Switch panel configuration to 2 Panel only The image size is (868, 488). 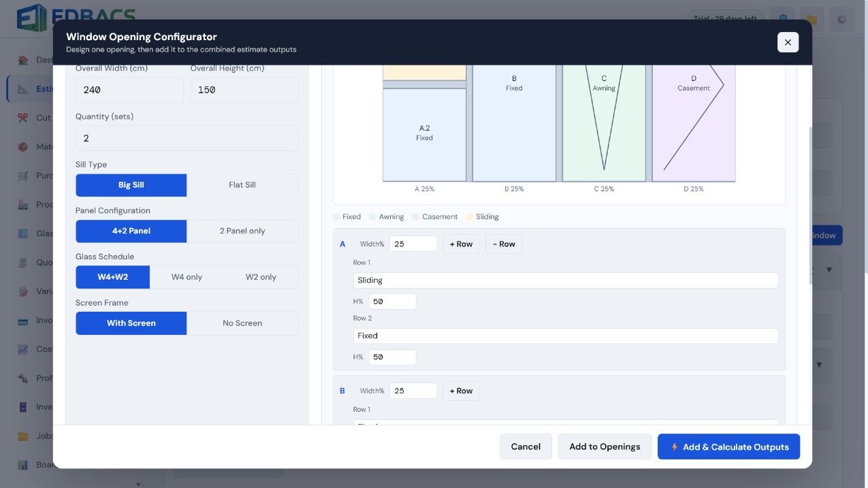pyautogui.click(x=242, y=231)
